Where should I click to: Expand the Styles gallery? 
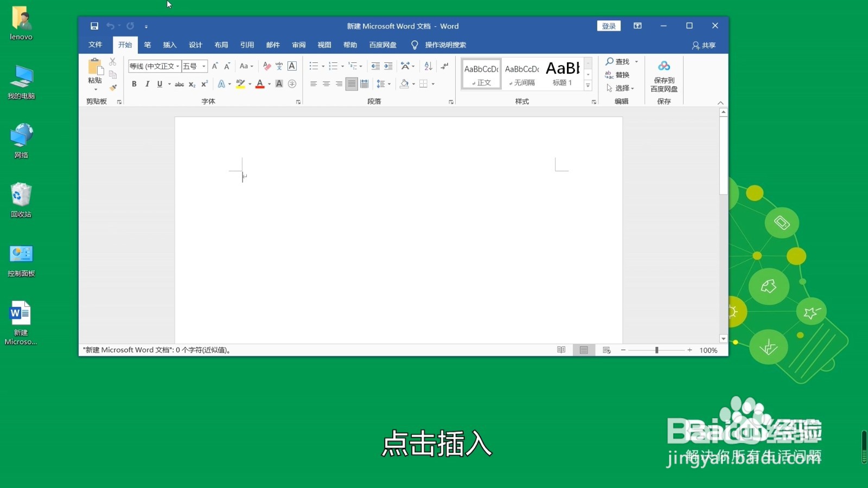[x=588, y=86]
